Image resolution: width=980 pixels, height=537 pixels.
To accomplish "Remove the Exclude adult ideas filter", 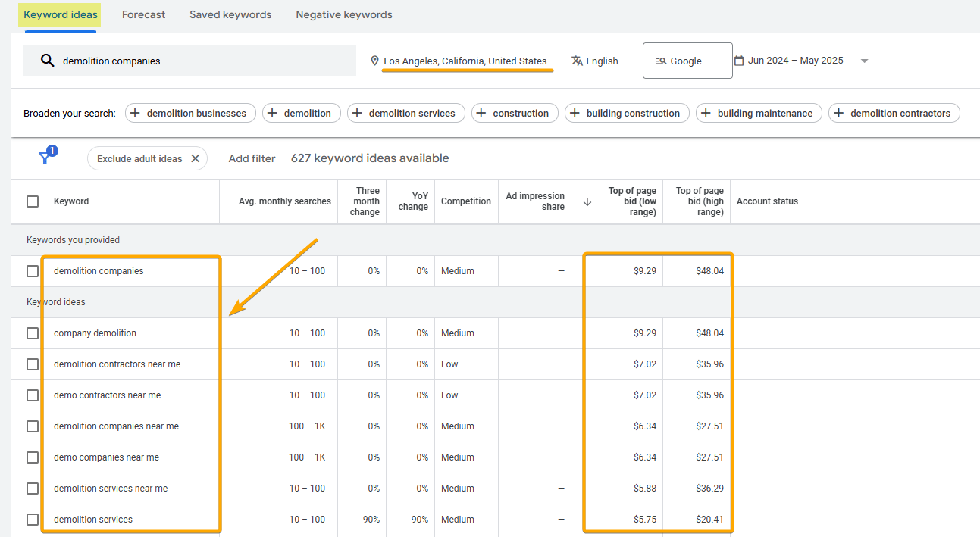I will pyautogui.click(x=196, y=158).
